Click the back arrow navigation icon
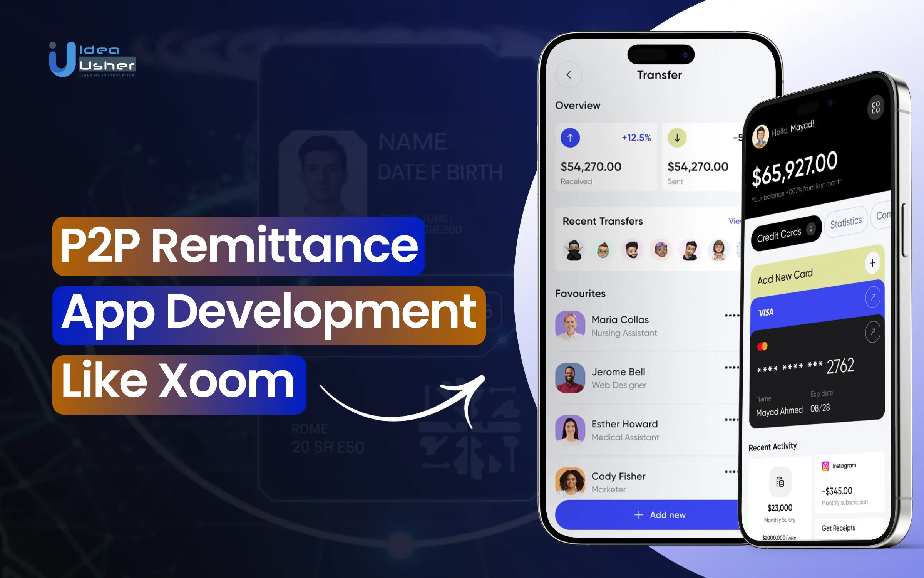The width and height of the screenshot is (924, 578). pyautogui.click(x=569, y=74)
